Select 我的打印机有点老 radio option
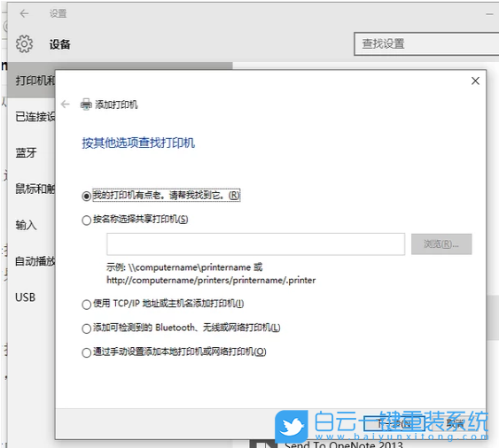Screen dimensions: 499x448 [86, 197]
